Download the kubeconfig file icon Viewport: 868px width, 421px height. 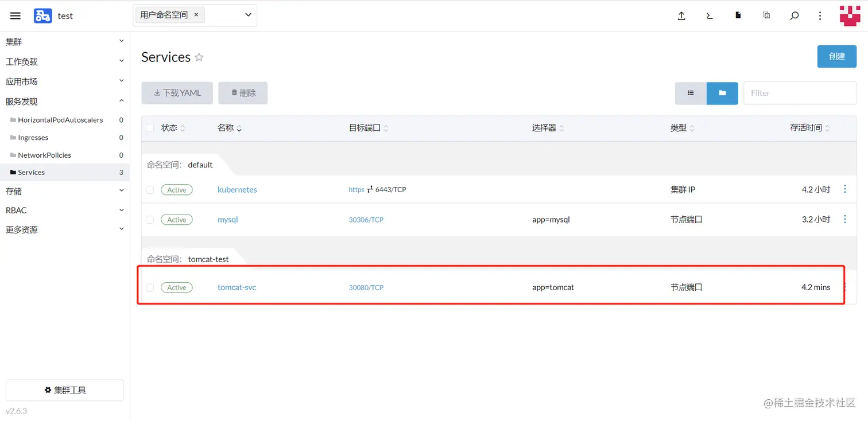[x=738, y=15]
